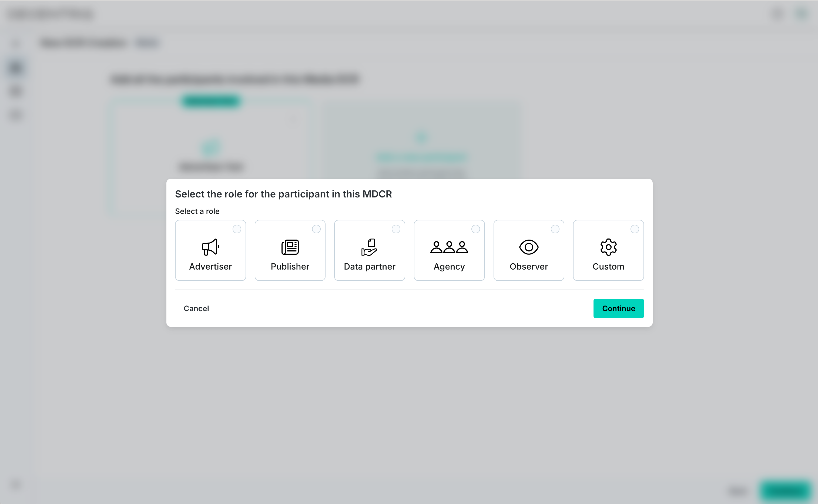Click the Advertiser megaphone icon
This screenshot has width=818, height=504.
point(210,247)
